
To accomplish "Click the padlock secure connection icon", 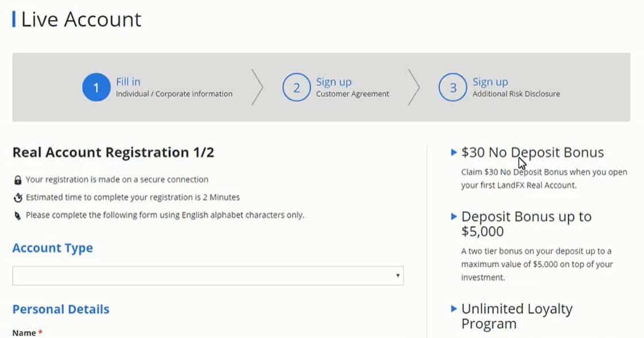I will [18, 180].
